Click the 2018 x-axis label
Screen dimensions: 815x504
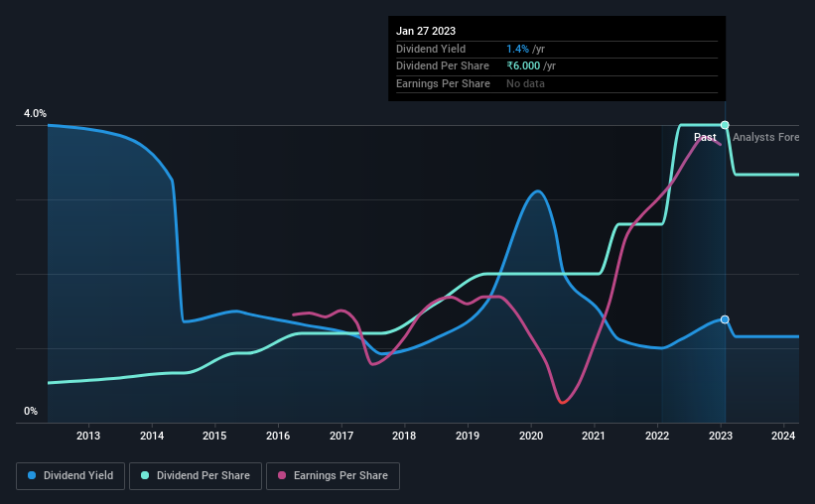coord(404,436)
